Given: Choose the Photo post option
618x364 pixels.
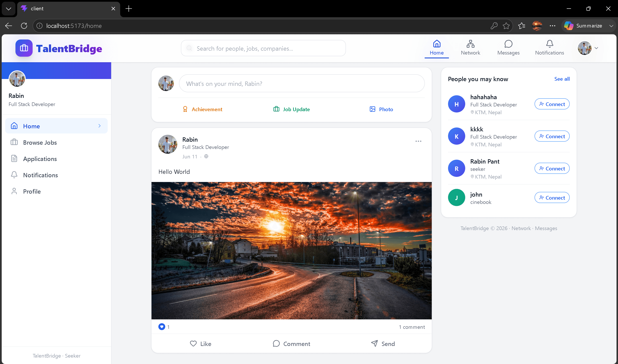Looking at the screenshot, I should [x=381, y=109].
